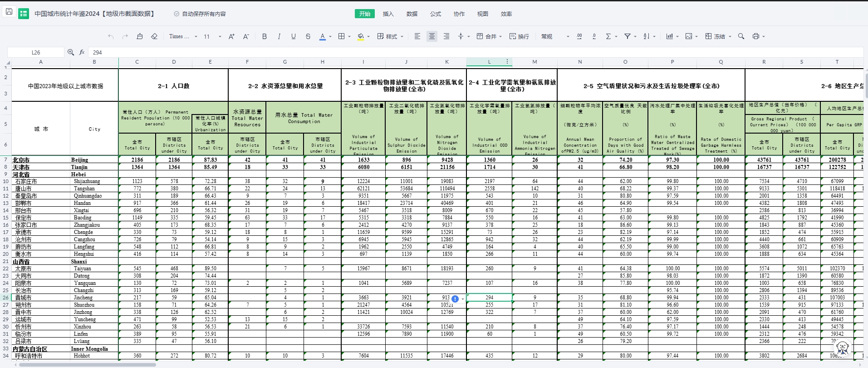
Task: Click the 换行 wrap text button
Action: [519, 36]
